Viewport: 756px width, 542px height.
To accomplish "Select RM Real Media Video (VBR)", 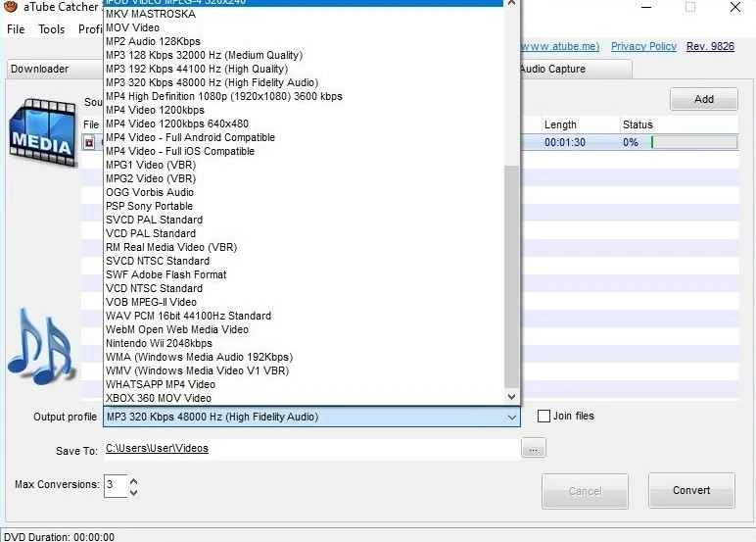I will [304, 247].
